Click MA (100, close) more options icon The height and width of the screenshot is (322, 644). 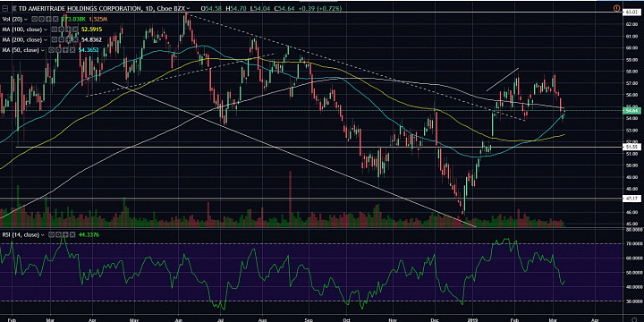point(68,30)
